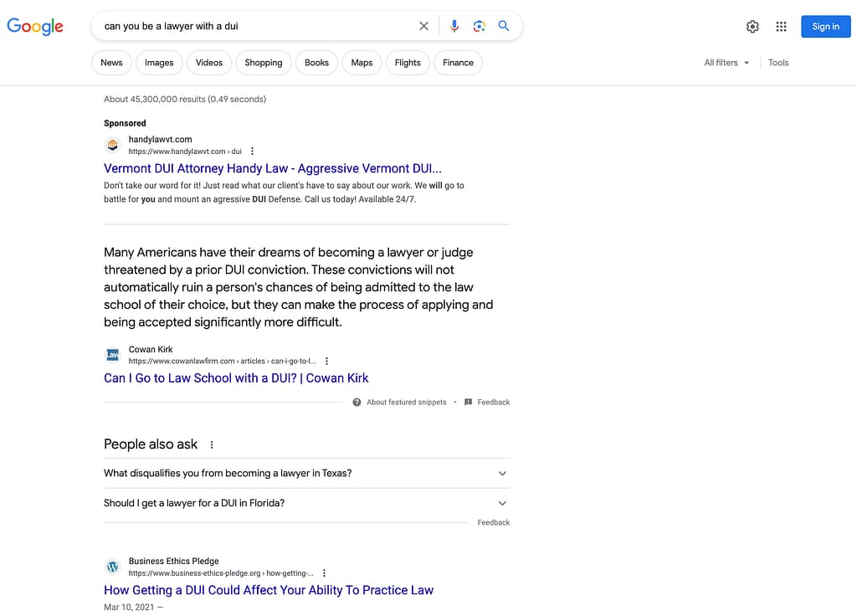Click the business-ethics-pledge.org URL breadcrumb

pyautogui.click(x=221, y=573)
